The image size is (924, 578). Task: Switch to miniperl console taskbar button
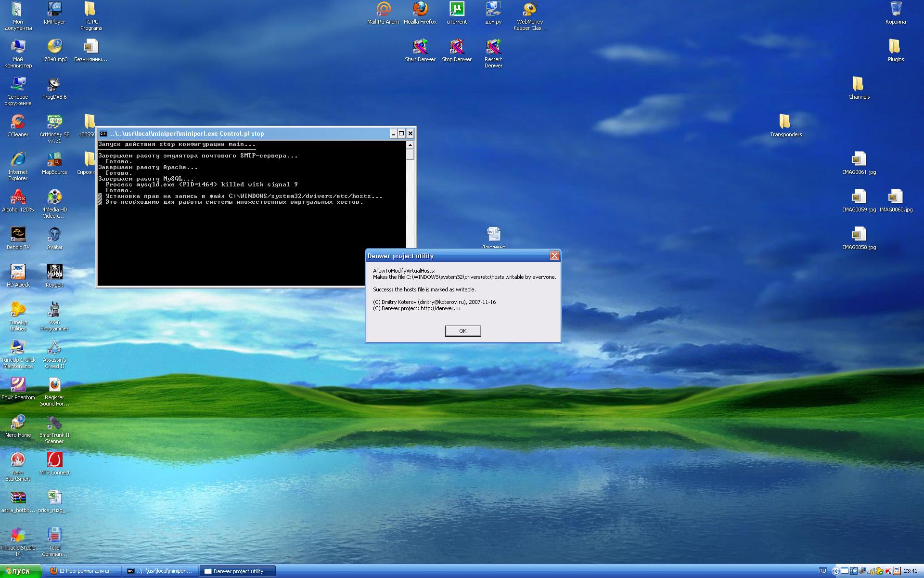pyautogui.click(x=160, y=571)
